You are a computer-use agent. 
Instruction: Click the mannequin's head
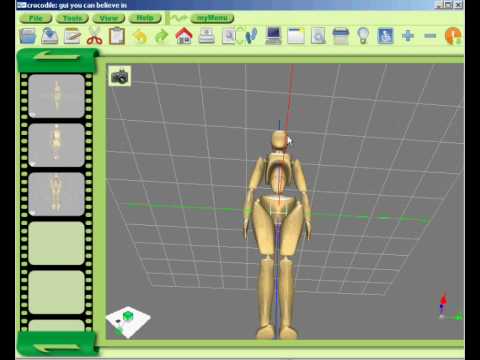pyautogui.click(x=279, y=141)
